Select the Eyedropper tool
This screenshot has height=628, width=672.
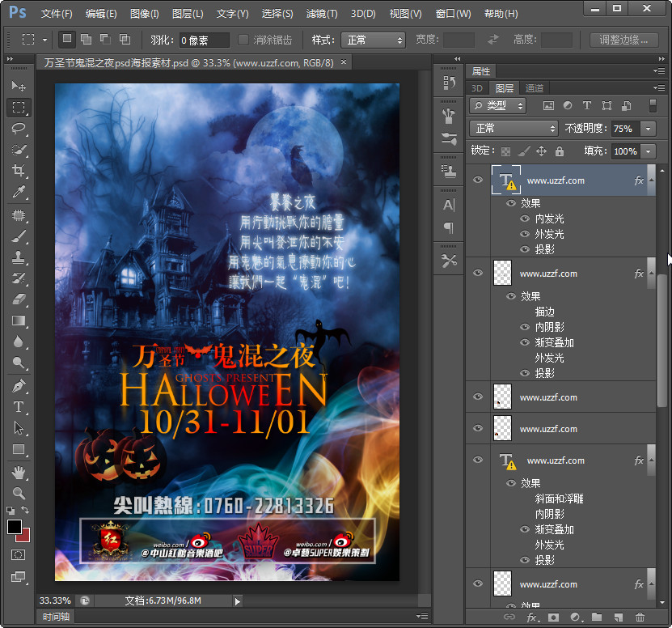[18, 192]
